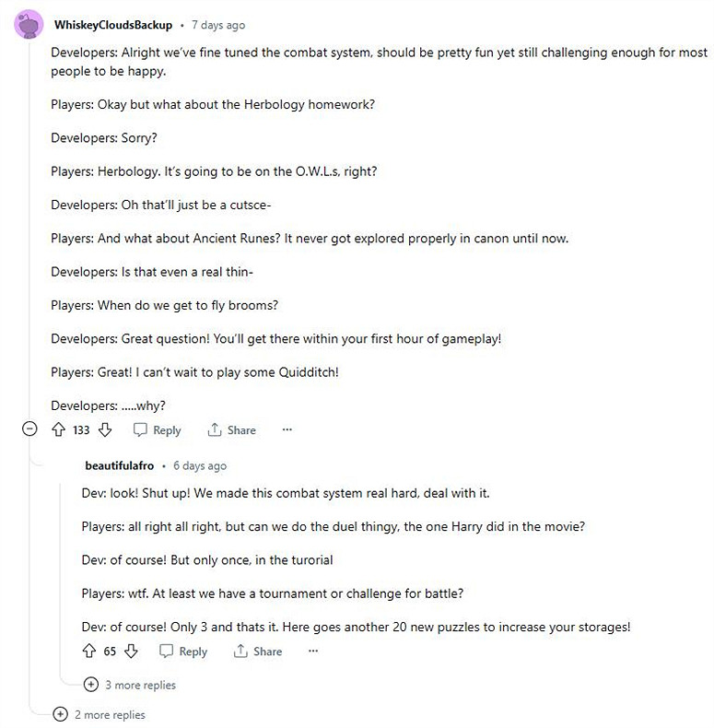The height and width of the screenshot is (728, 714).
Task: Downvote WhiskeyCloudsBackup's comment
Action: pyautogui.click(x=105, y=429)
